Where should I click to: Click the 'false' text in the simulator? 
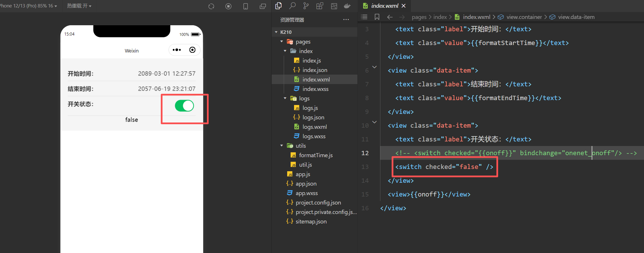(132, 120)
